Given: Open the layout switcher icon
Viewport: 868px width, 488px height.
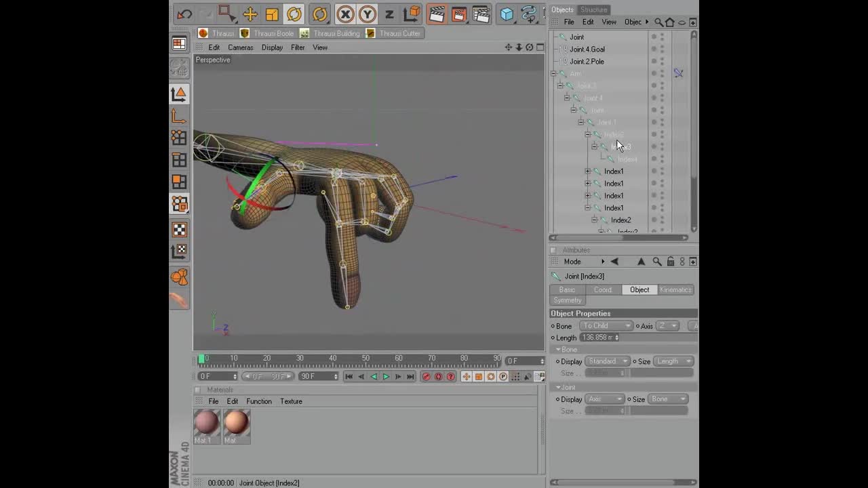Looking at the screenshot, I should (x=179, y=44).
